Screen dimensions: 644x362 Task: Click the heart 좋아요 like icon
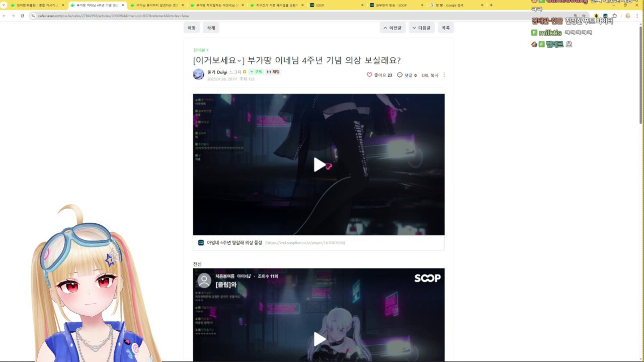(369, 75)
